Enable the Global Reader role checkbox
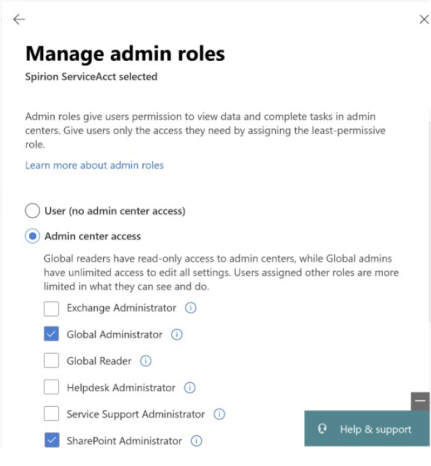The width and height of the screenshot is (431, 466). 51,361
